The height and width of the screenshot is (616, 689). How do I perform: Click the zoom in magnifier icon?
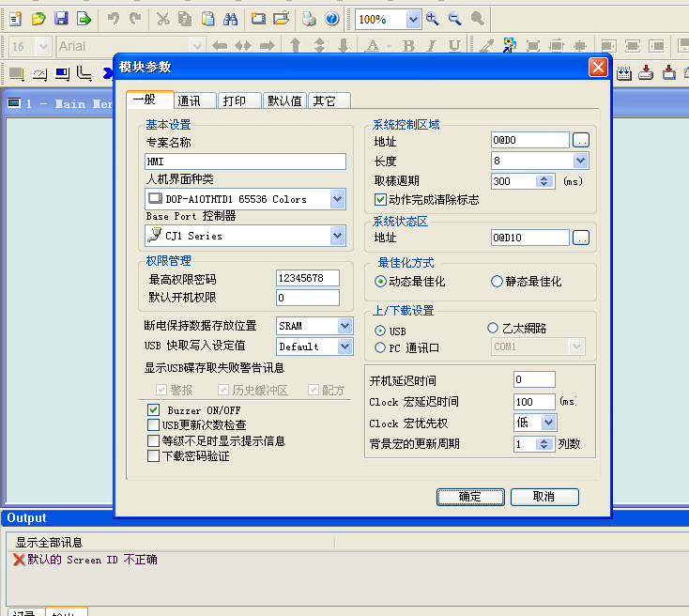(433, 19)
